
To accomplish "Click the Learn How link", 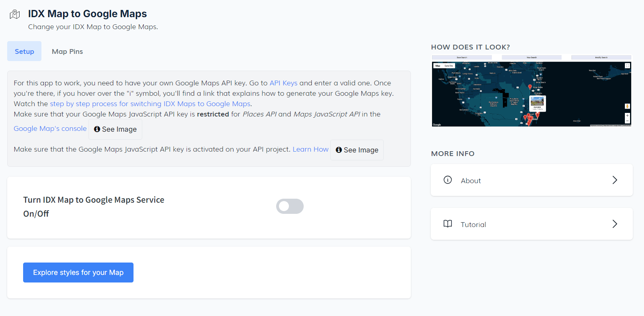I will point(310,149).
